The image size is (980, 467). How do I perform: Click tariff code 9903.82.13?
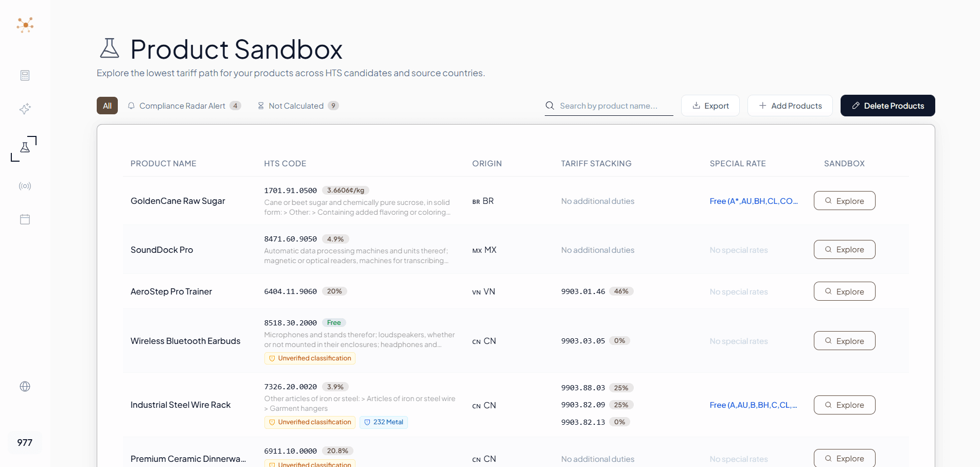583,422
